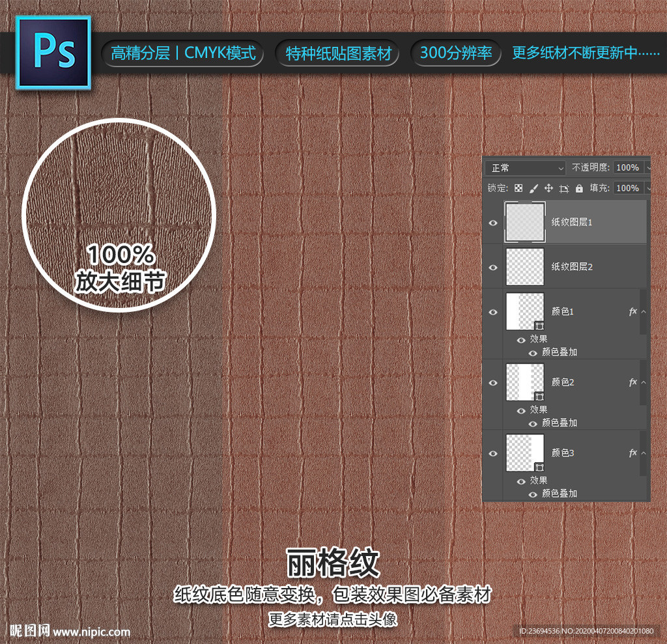Click the 特种纸贴图素材 pill

pos(338,53)
